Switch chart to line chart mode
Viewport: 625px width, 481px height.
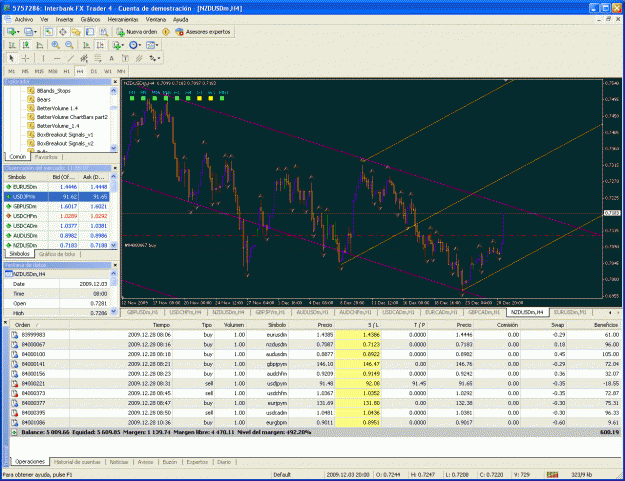(39, 45)
